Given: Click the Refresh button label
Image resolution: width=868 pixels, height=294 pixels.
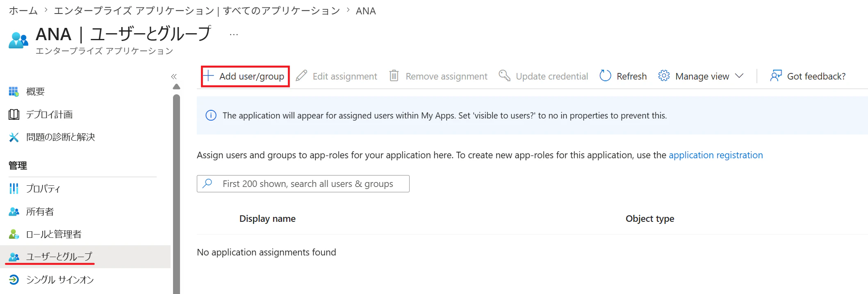Looking at the screenshot, I should point(632,76).
